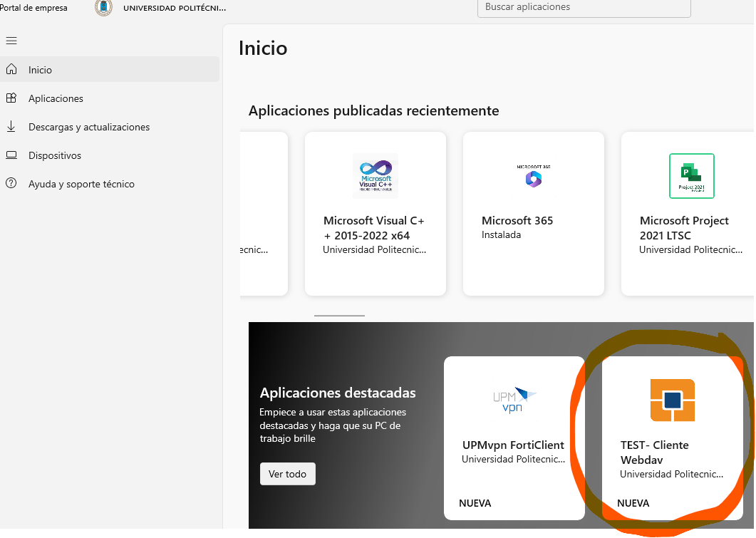Viewport: 756px width, 538px height.
Task: Click the publisher text under TEST- Cliente Webdav
Action: pos(671,475)
